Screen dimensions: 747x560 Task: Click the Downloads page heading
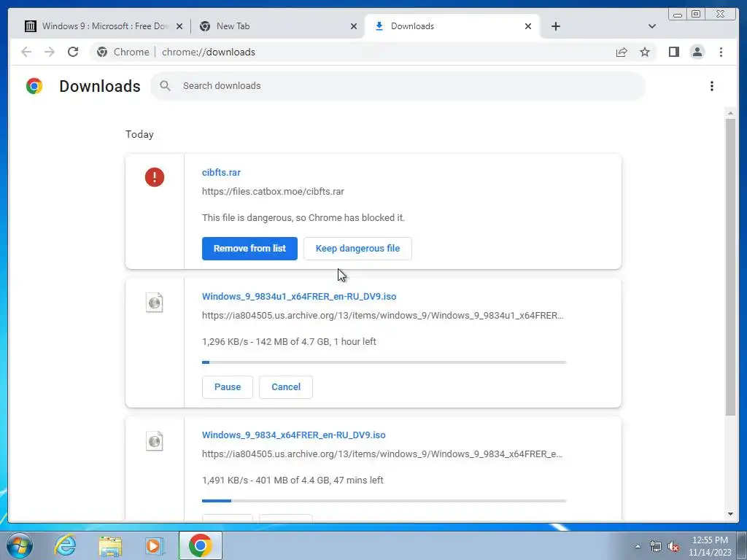(x=99, y=86)
